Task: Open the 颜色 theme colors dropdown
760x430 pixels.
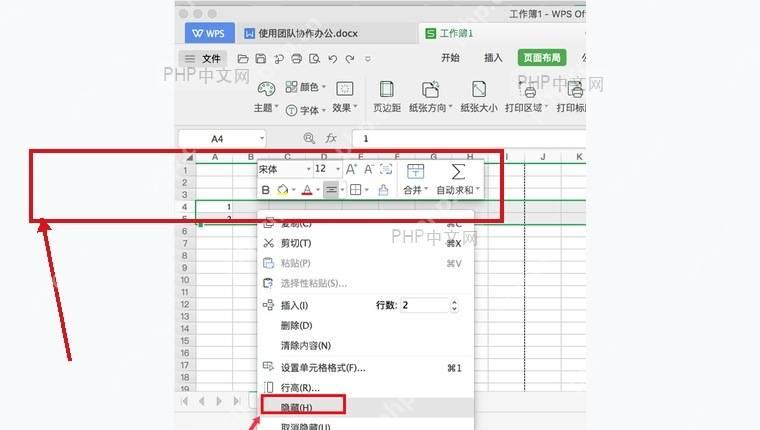Action: coord(305,87)
